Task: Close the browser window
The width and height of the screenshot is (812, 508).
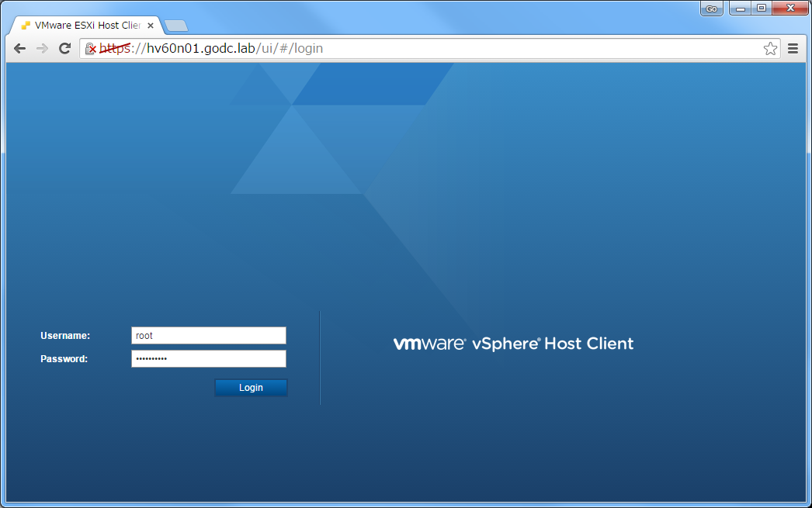Action: (790, 9)
